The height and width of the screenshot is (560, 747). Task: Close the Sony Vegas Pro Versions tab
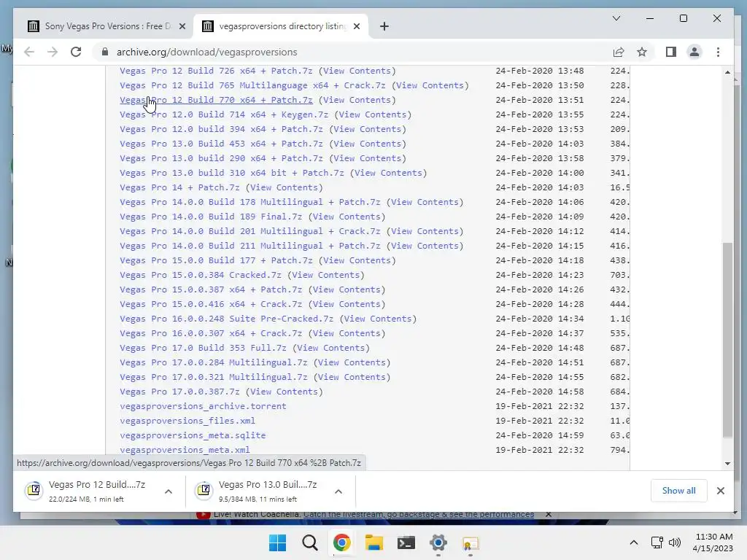point(182,27)
